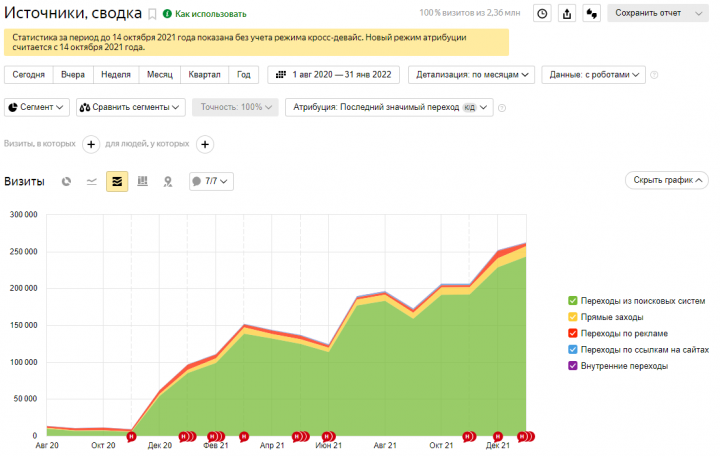Open date range 1 авг 2020 — 31 янв 2022
The height and width of the screenshot is (456, 720).
(333, 74)
